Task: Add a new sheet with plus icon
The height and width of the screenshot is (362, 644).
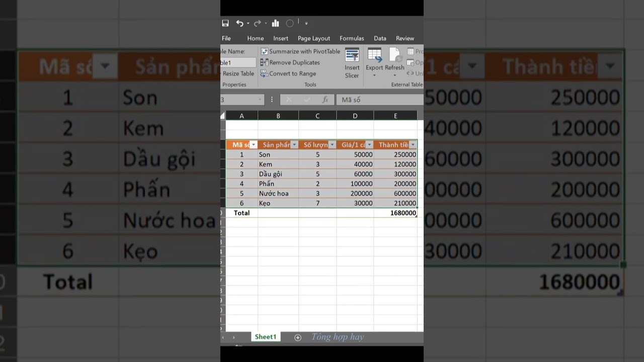Action: pos(298,337)
